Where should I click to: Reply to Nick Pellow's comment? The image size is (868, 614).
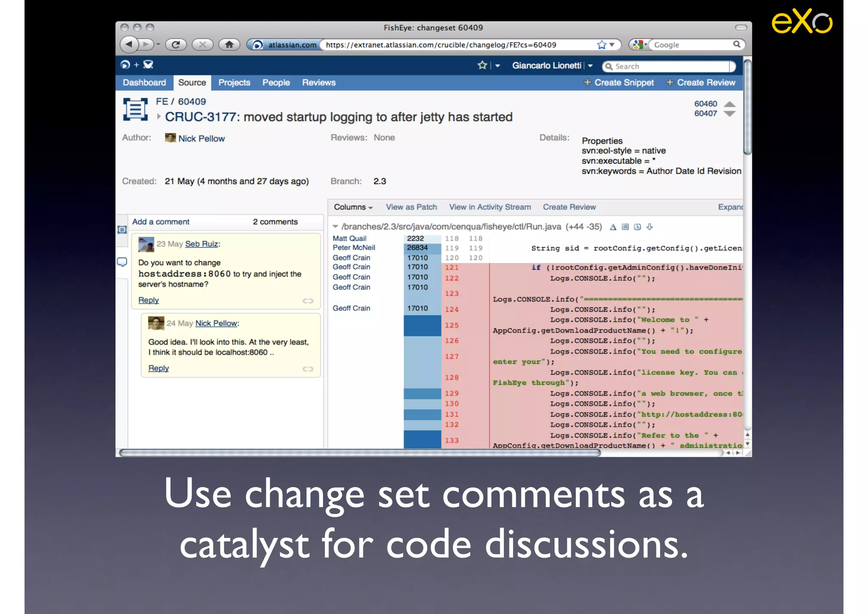pos(159,368)
